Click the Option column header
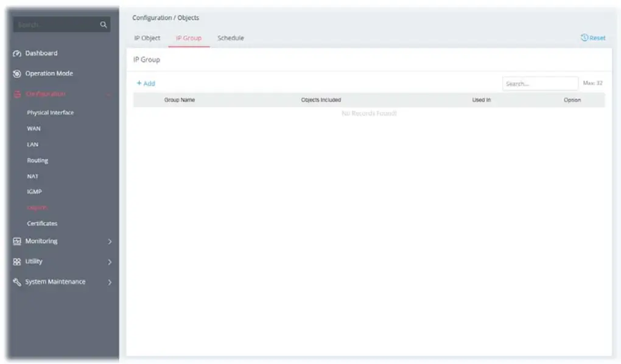The image size is (621, 364). 572,100
